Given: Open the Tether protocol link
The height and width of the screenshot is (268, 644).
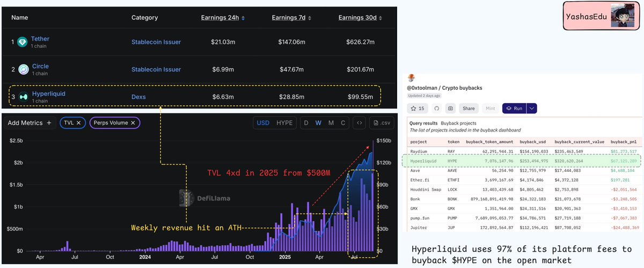Looking at the screenshot, I should pyautogui.click(x=40, y=39).
